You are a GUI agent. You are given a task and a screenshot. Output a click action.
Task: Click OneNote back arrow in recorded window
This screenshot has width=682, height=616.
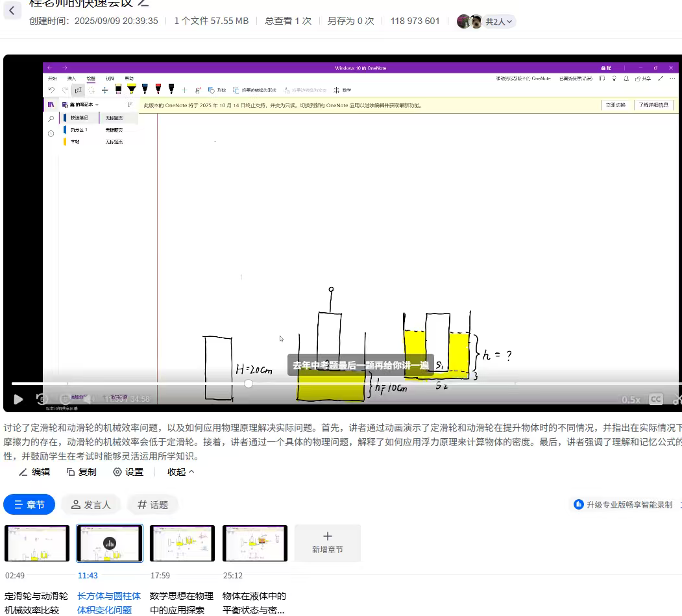click(49, 68)
